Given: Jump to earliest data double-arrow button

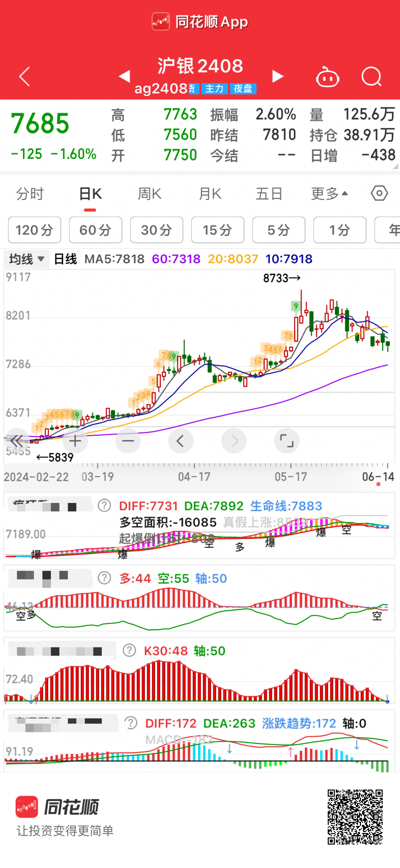Looking at the screenshot, I should tap(17, 441).
